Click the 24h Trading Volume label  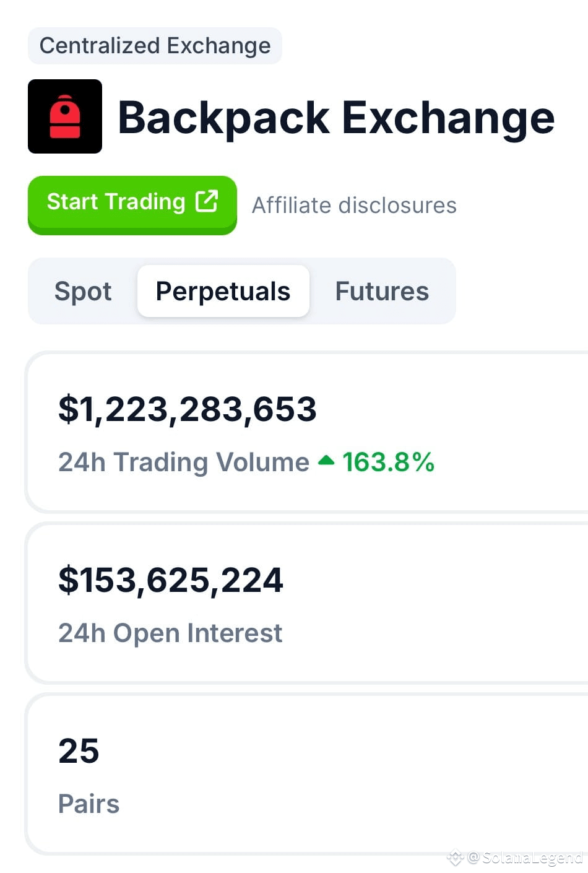(184, 462)
